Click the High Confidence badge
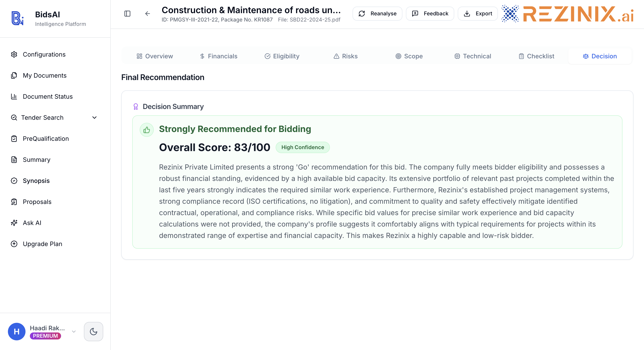This screenshot has height=350, width=644. tap(303, 147)
